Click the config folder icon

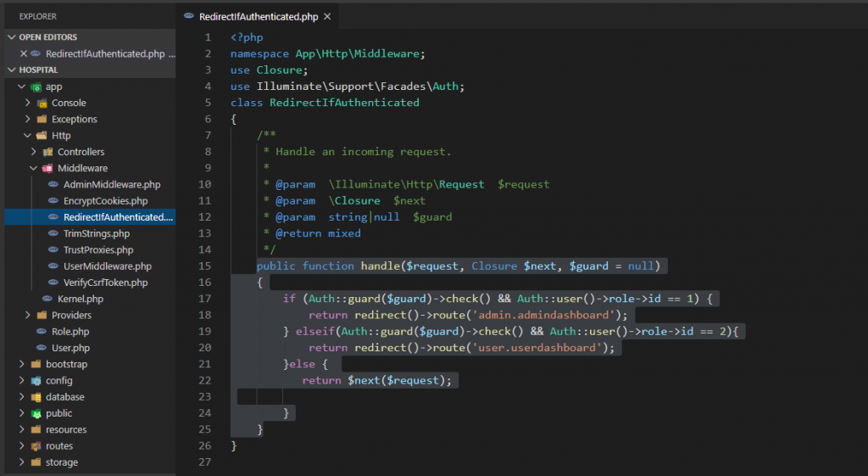pos(36,381)
